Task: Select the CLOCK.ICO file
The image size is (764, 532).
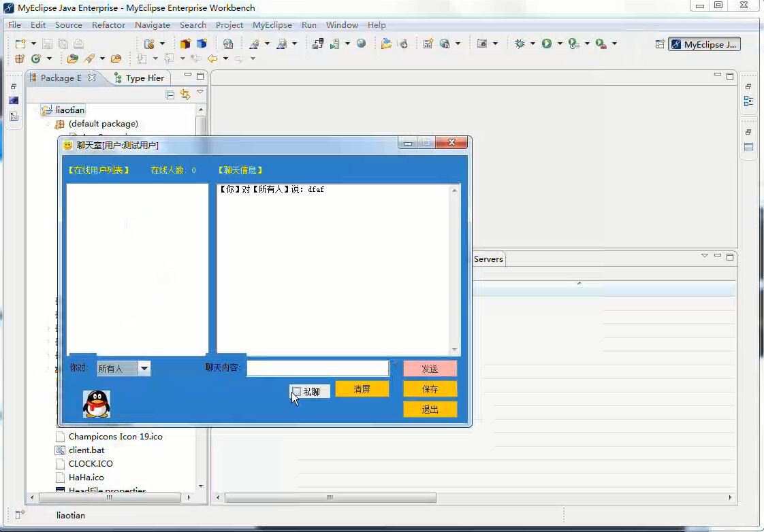Action: (x=91, y=464)
